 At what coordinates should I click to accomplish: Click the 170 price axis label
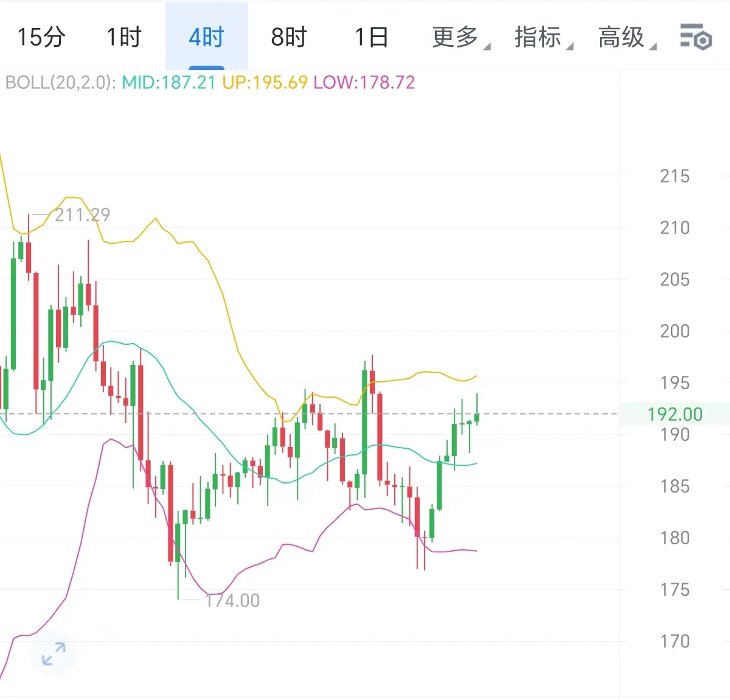click(x=675, y=642)
